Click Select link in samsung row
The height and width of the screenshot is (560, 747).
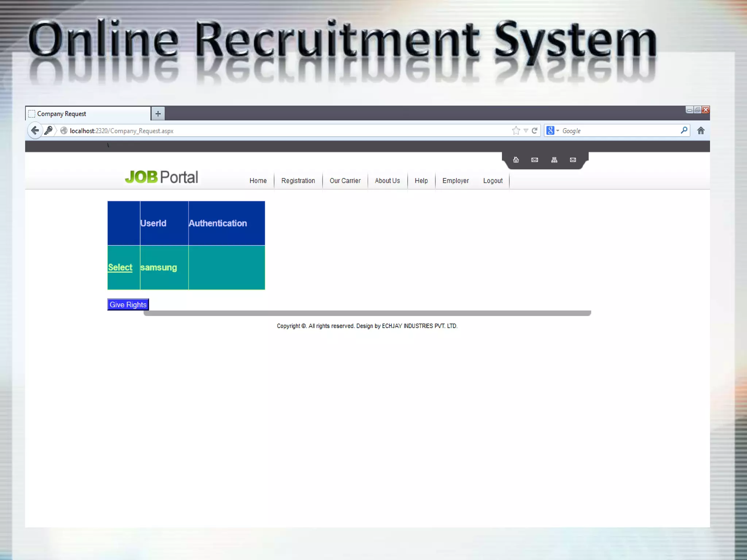click(x=120, y=267)
